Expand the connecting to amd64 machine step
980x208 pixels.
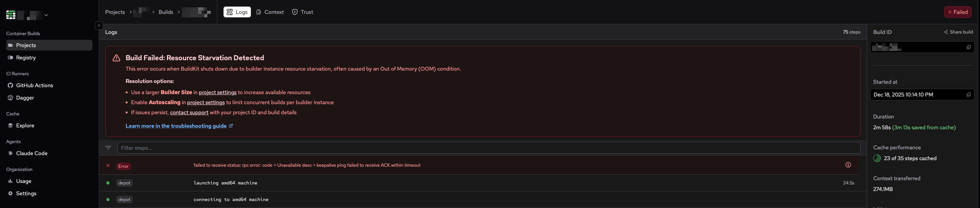[x=230, y=200]
